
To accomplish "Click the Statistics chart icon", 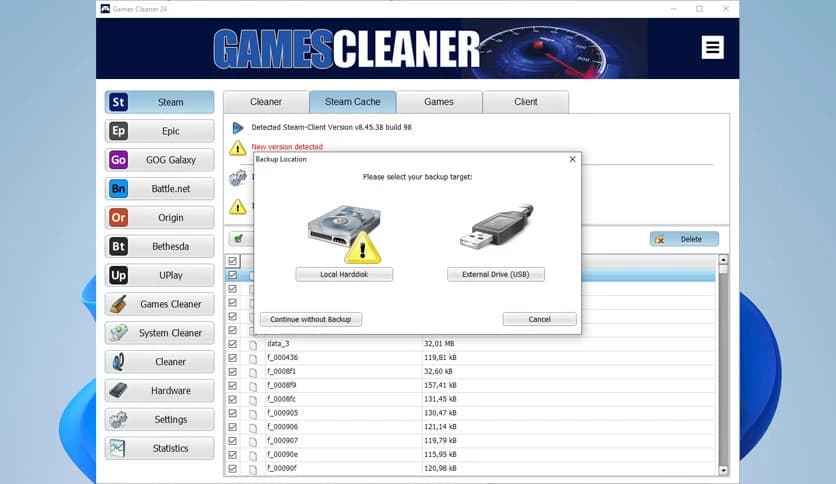I will 117,448.
